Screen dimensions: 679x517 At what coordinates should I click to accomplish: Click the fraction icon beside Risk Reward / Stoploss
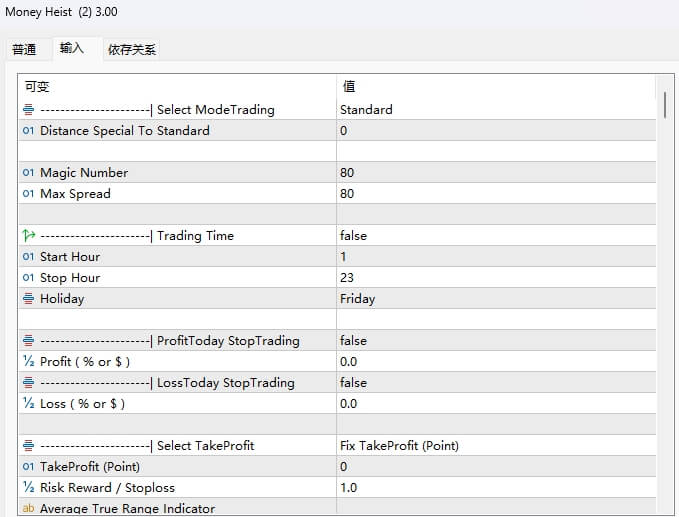coord(29,488)
